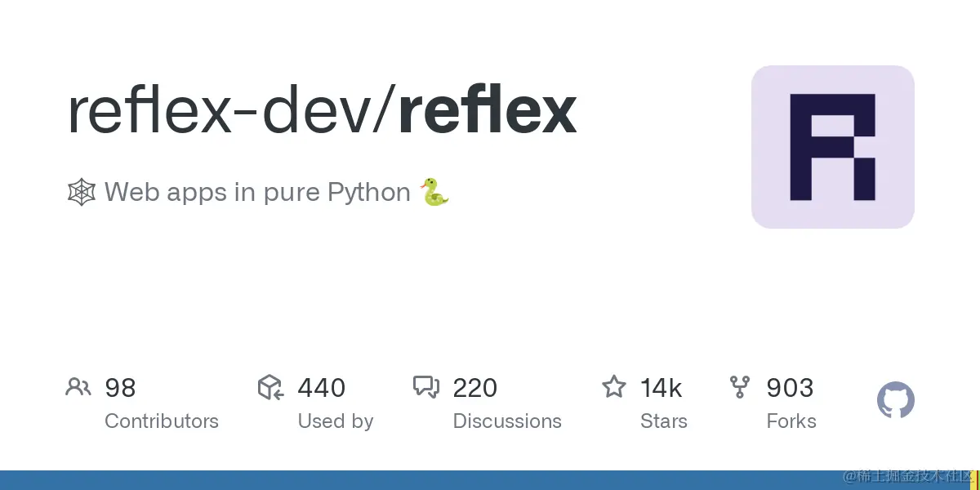Click the snake emoji

click(434, 193)
